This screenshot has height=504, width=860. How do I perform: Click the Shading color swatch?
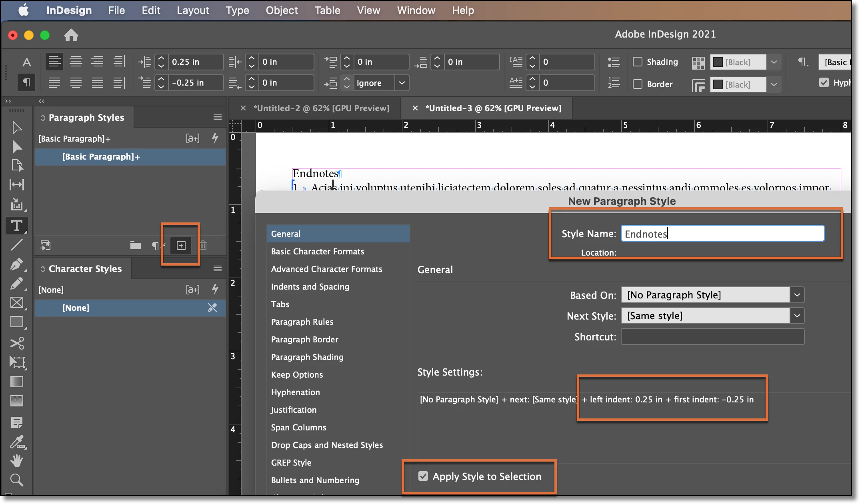(x=718, y=62)
